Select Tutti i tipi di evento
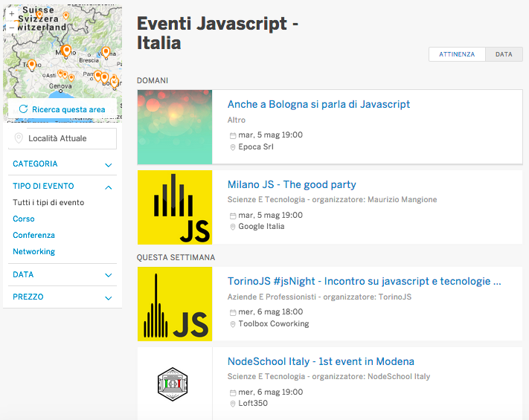Viewport: 529px width, 420px height. [48, 202]
